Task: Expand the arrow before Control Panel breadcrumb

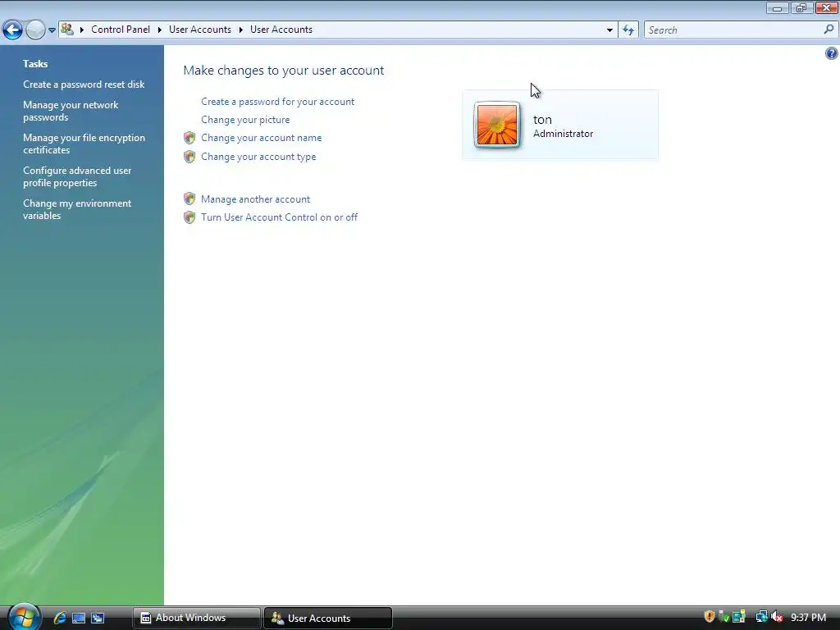Action: point(82,30)
